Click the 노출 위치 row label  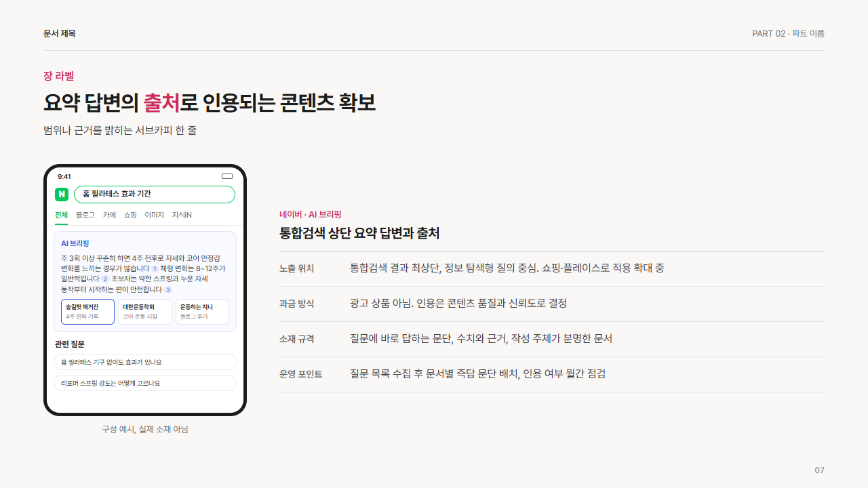pos(297,268)
